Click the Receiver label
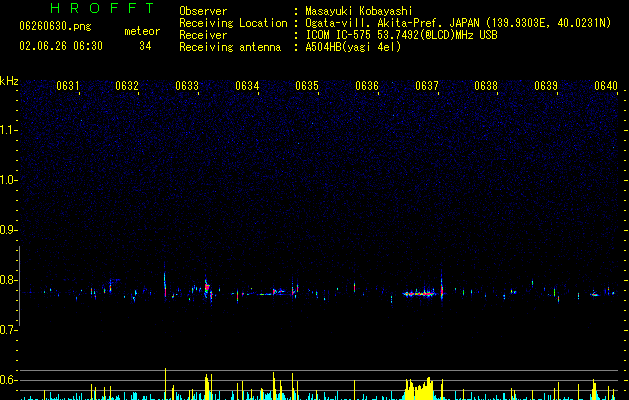The width and height of the screenshot is (629, 400). 203,35
